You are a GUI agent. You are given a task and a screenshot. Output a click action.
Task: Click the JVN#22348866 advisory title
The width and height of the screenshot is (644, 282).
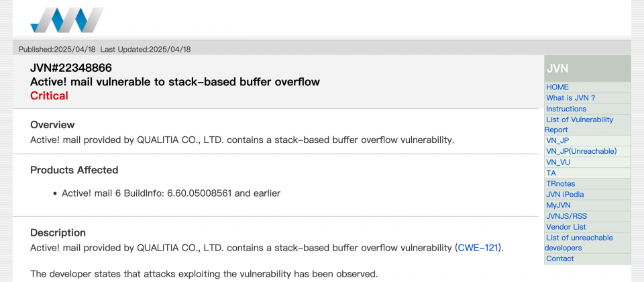[x=70, y=68]
